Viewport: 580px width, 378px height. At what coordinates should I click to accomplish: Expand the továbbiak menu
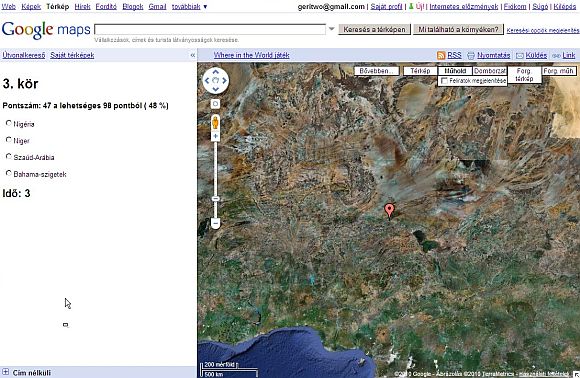coord(189,6)
